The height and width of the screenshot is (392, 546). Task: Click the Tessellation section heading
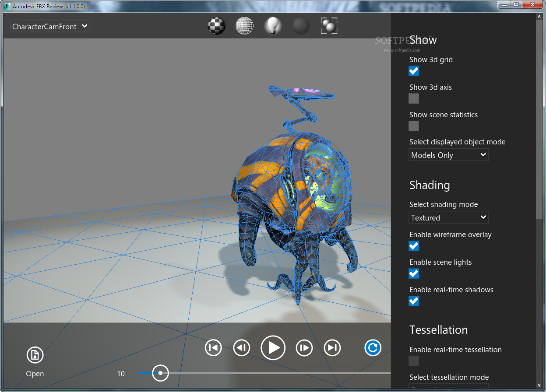point(438,330)
